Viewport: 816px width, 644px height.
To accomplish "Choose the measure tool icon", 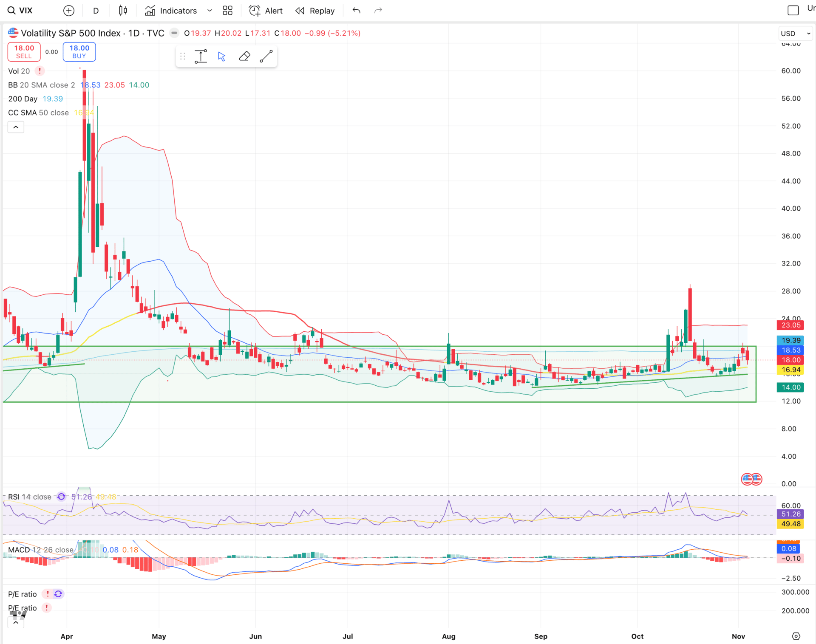I will coord(201,56).
